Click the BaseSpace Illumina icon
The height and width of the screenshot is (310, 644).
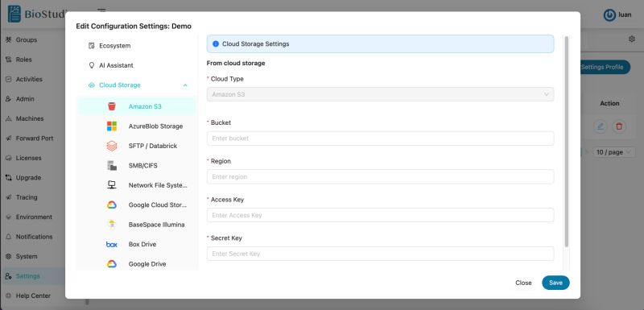112,225
